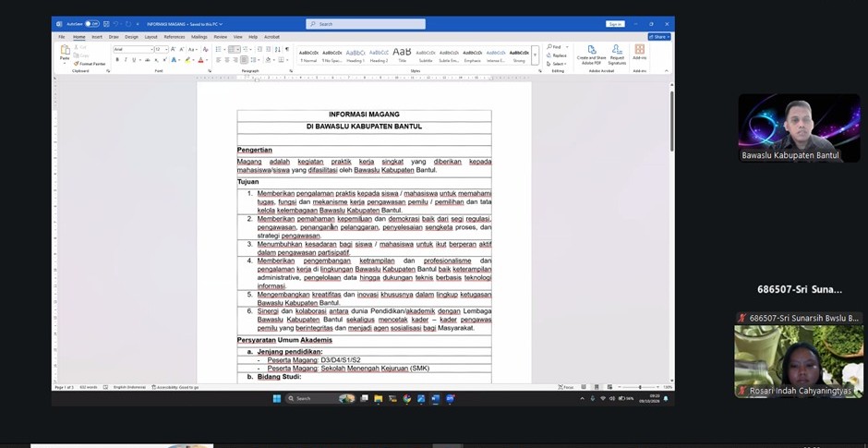Open the File menu

[x=62, y=37]
